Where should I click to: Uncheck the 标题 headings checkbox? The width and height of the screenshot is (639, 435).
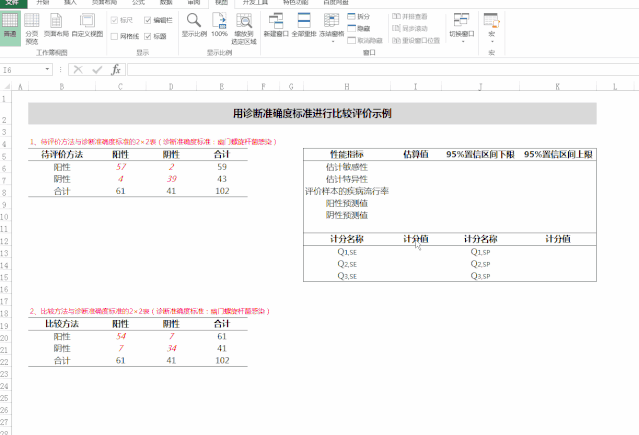[x=149, y=35]
